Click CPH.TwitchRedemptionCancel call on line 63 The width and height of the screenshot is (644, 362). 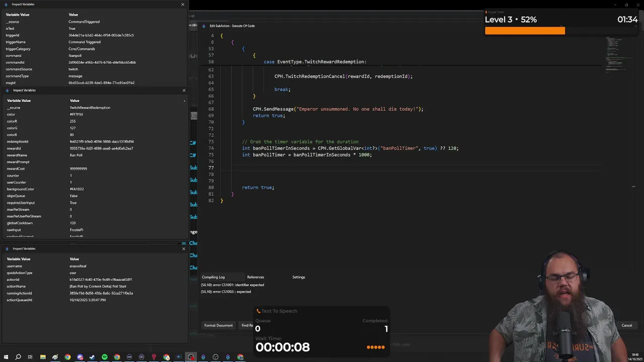[343, 76]
